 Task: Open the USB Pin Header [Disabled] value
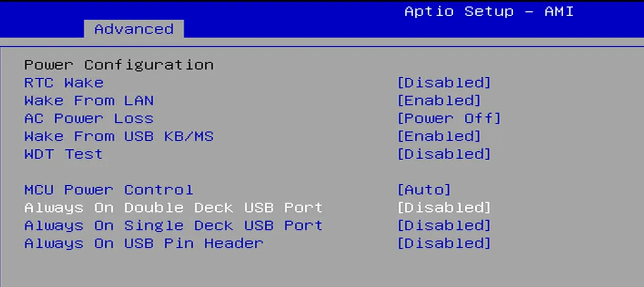[444, 243]
